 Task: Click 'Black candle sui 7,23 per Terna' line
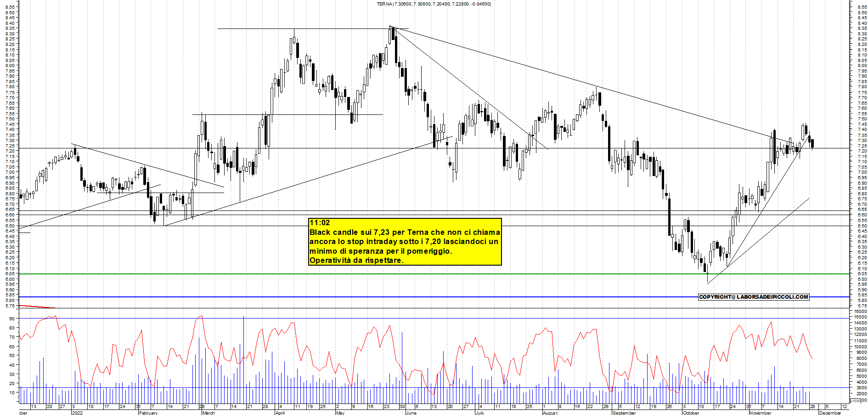tap(405, 232)
